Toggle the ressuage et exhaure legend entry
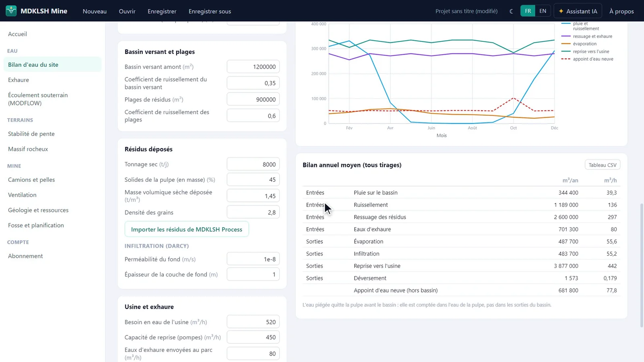 click(x=587, y=36)
